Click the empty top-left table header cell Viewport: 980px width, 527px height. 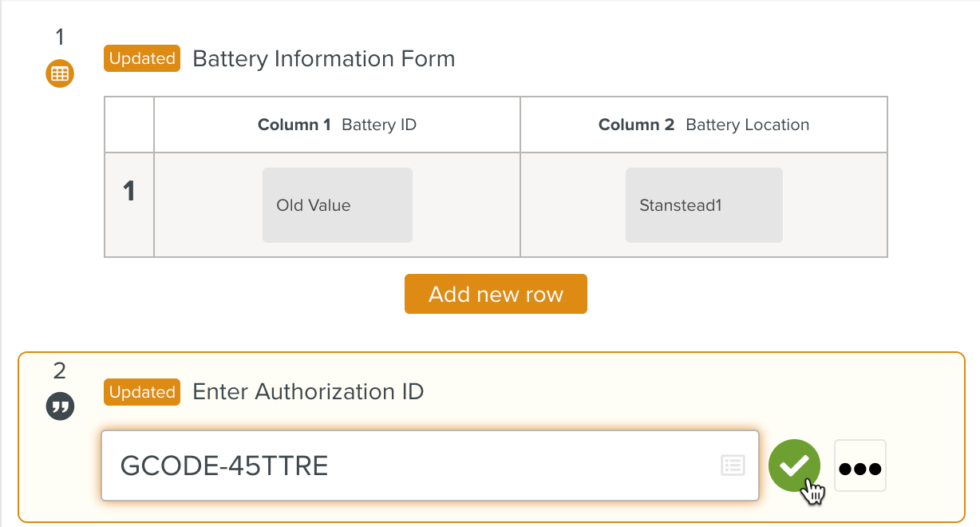click(129, 125)
